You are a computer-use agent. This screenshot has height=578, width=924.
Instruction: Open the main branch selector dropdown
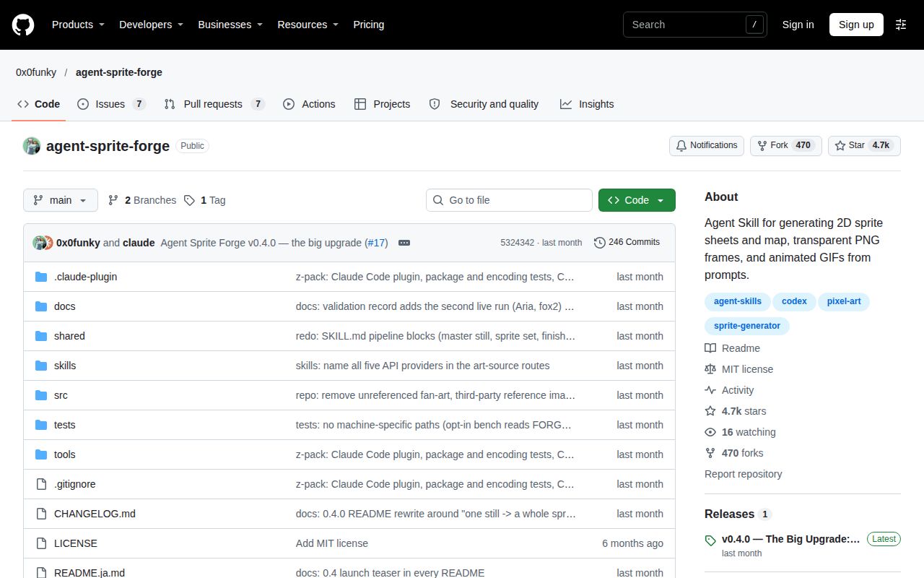(x=61, y=200)
